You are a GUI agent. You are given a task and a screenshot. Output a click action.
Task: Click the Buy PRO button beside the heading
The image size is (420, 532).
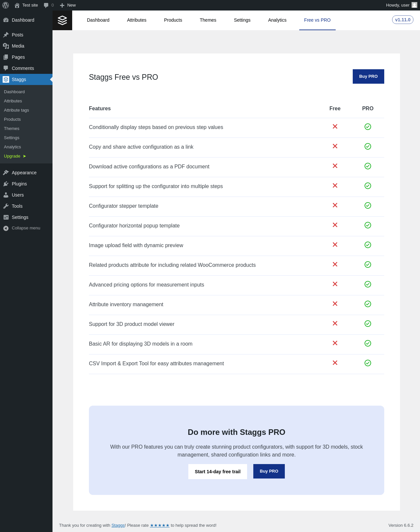[368, 76]
